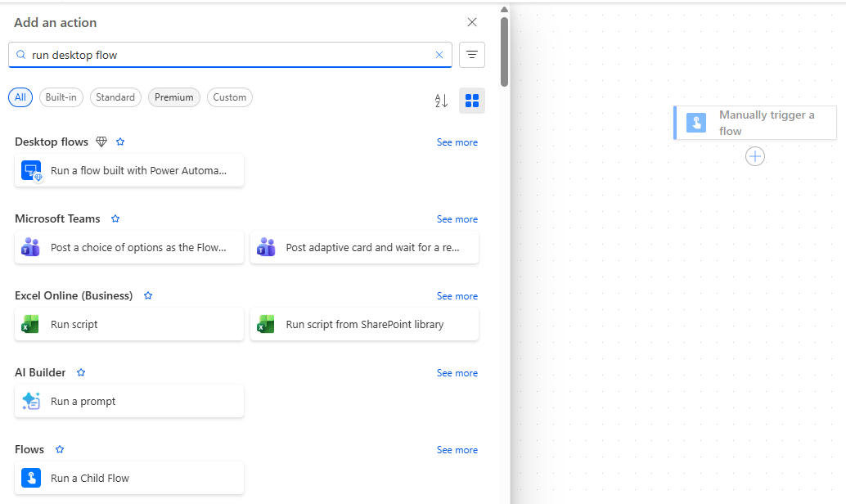Image resolution: width=846 pixels, height=504 pixels.
Task: Choose Post adaptive card and wait action
Action: (x=365, y=247)
